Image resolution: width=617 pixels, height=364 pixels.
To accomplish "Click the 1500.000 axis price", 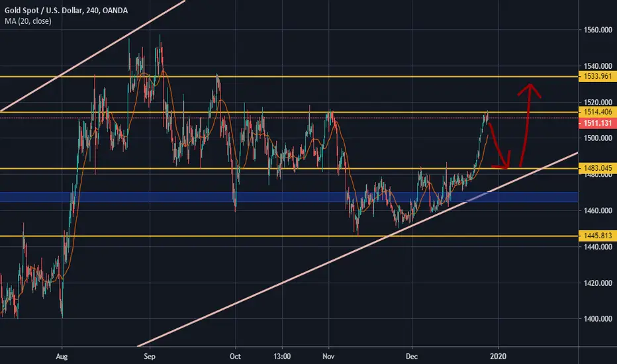I will 598,138.
